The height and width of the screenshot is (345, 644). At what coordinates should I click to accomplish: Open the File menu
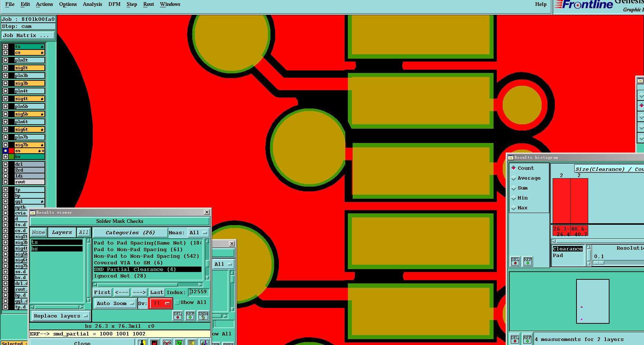10,4
